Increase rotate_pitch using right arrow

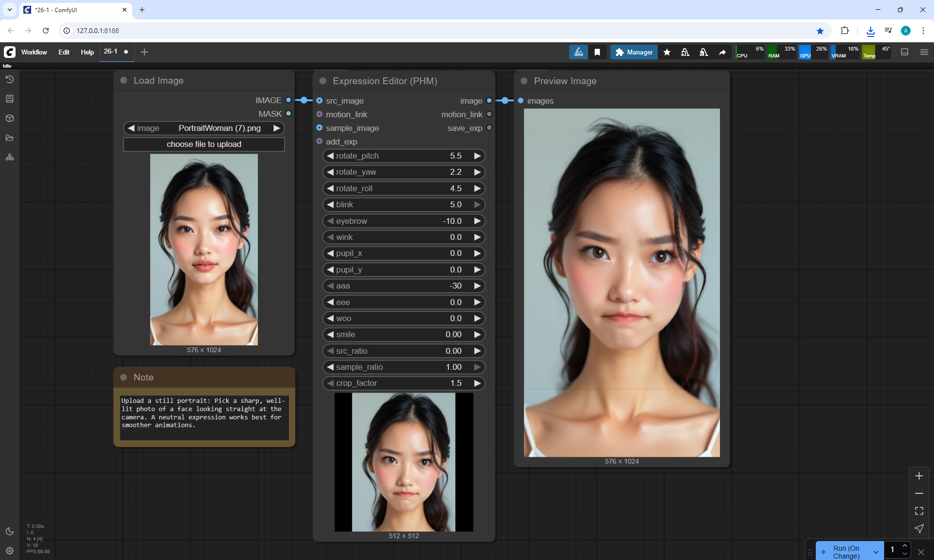click(x=477, y=156)
